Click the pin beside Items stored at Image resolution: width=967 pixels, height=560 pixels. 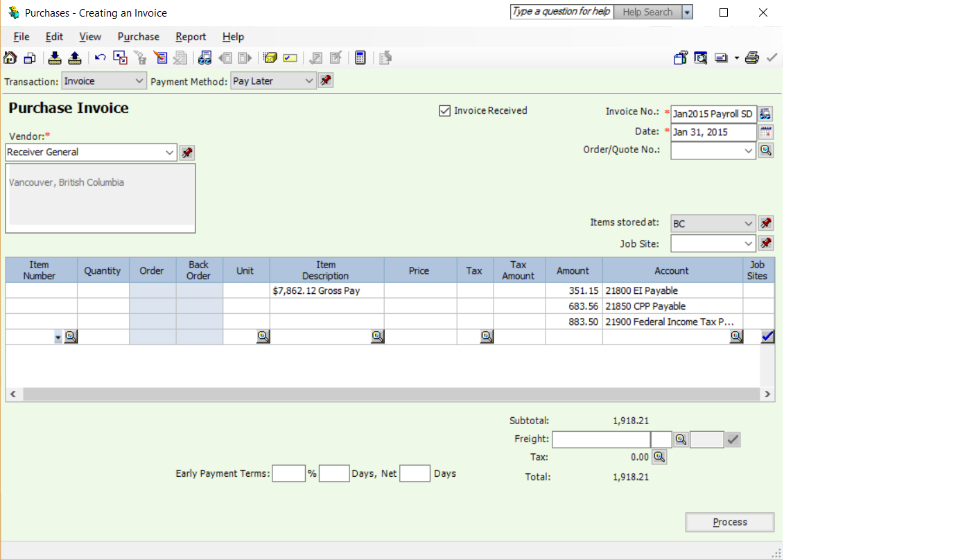(x=765, y=224)
